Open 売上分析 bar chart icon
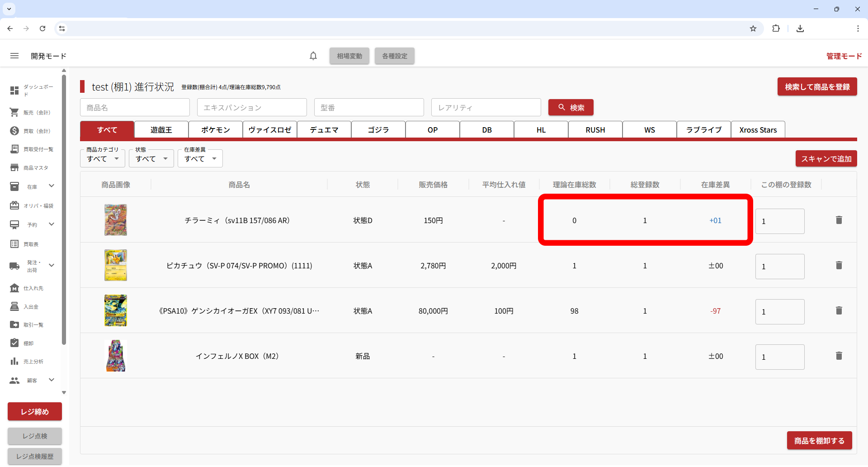 pos(14,362)
